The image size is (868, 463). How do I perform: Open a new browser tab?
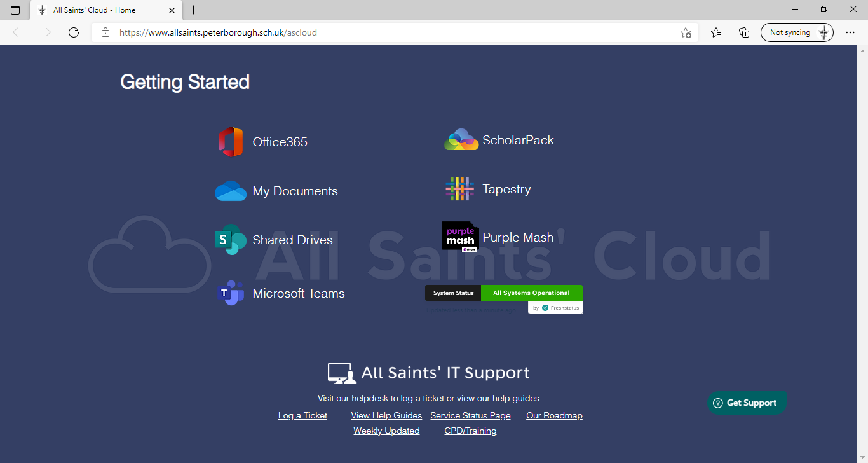[194, 10]
